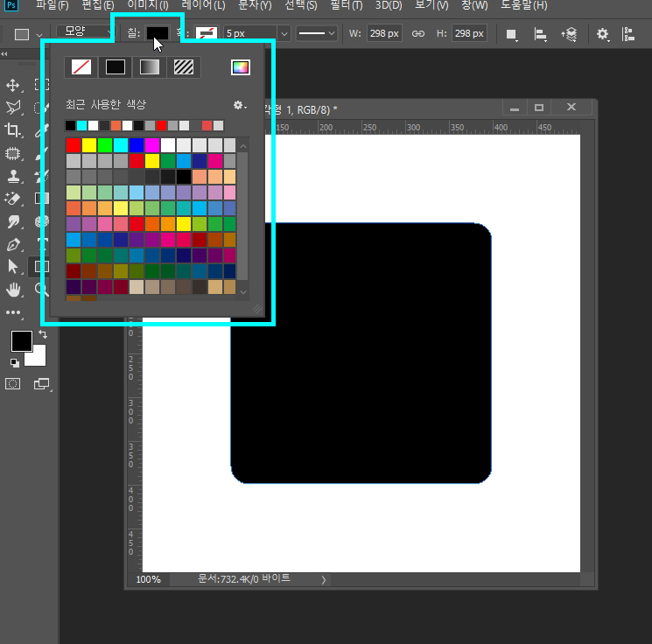The image size is (652, 644).
Task: Select the Polygonal Lasso tool
Action: 13,108
